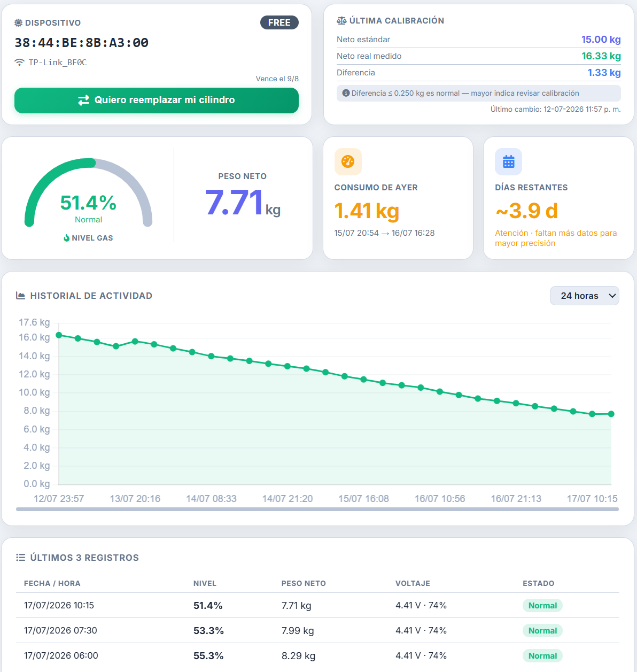Image resolution: width=637 pixels, height=672 pixels.
Task: Click the 8.29 kg weight cell
Action: pyautogui.click(x=298, y=656)
